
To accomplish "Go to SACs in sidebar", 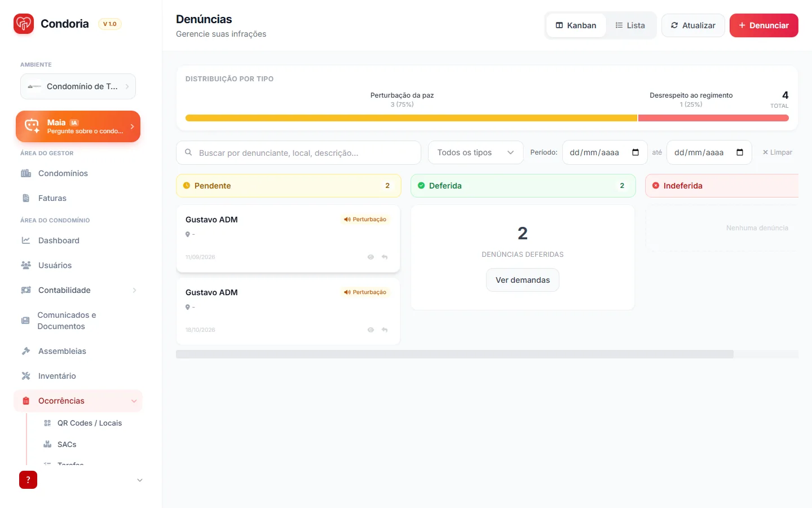I will click(67, 444).
